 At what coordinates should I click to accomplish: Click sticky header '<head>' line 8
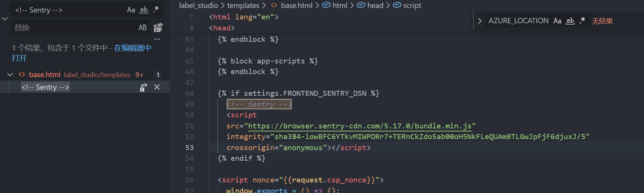[222, 28]
